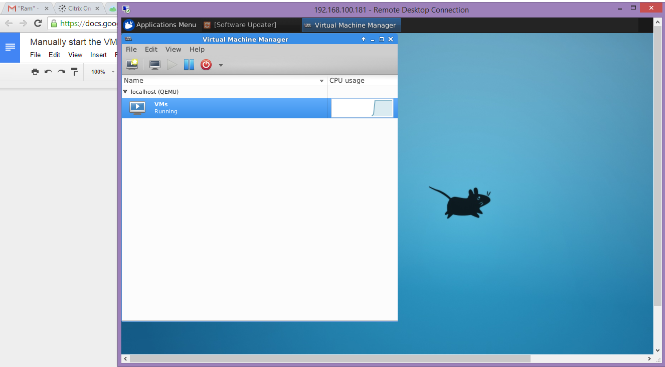665x367 pixels.
Task: Click browser forward arrow
Action: 23,23
